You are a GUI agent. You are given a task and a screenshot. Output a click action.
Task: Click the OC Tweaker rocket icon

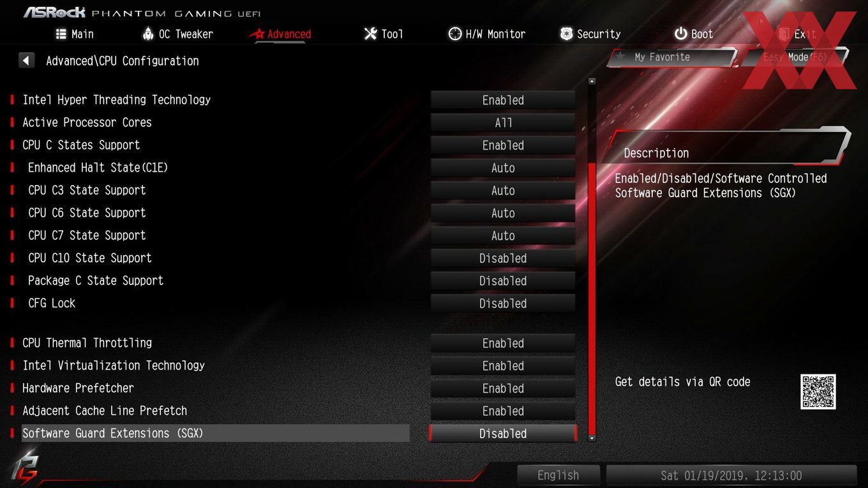point(148,34)
